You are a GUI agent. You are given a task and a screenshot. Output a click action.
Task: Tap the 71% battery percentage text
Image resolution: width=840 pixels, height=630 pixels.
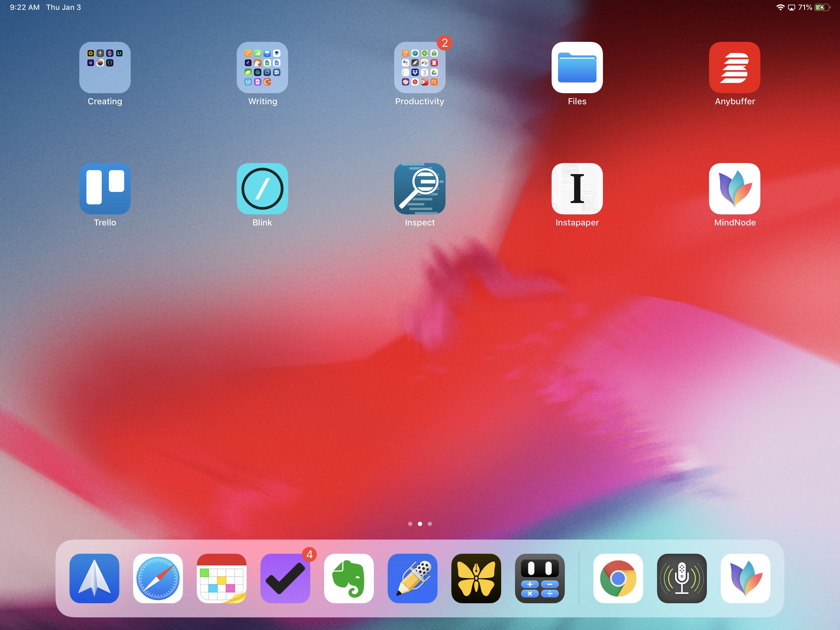coord(805,7)
